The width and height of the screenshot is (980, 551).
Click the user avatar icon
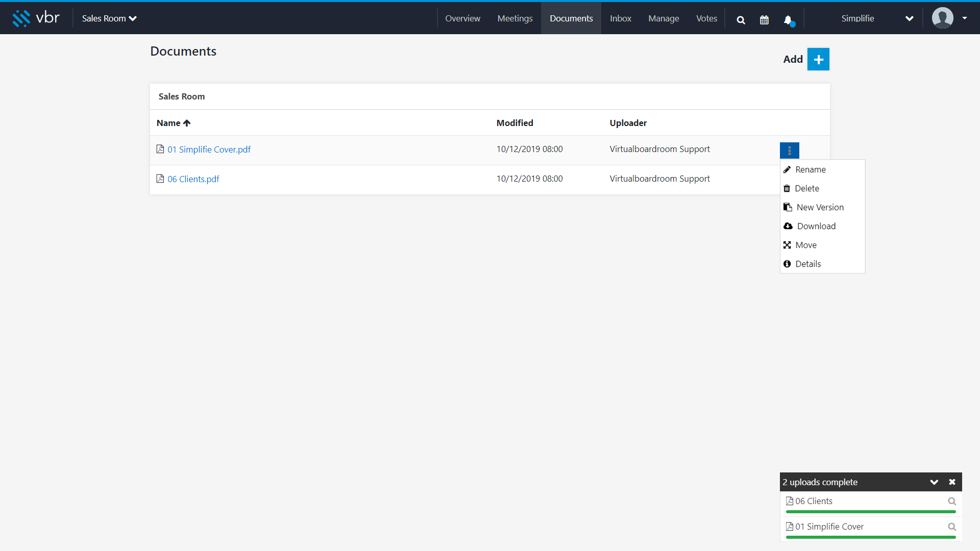pos(942,18)
